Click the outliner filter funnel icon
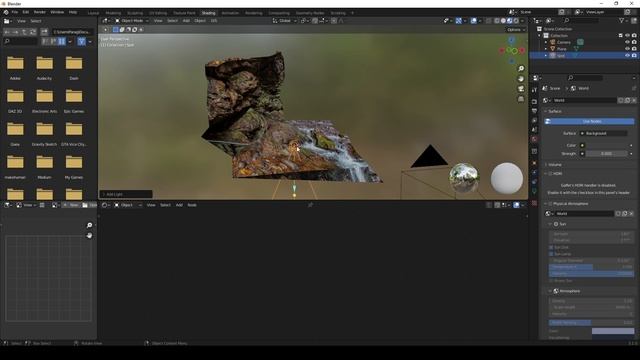 [x=622, y=21]
